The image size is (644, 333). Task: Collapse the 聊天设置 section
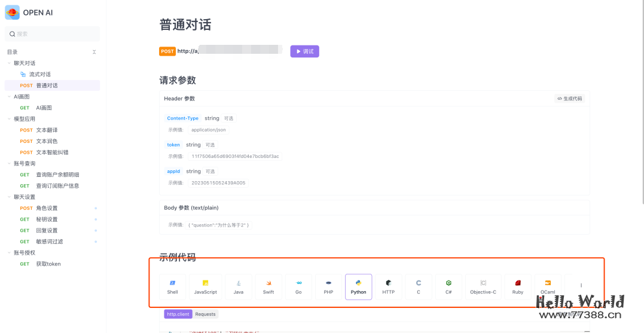[10, 197]
